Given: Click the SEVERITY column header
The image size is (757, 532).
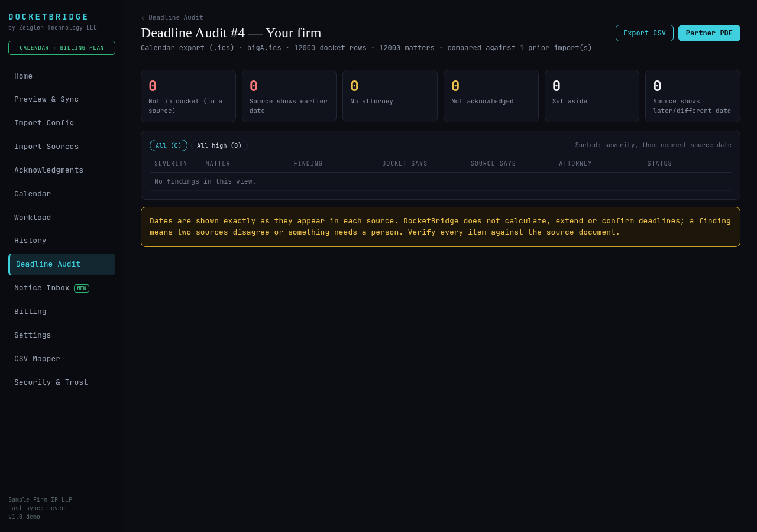Looking at the screenshot, I should click(171, 164).
